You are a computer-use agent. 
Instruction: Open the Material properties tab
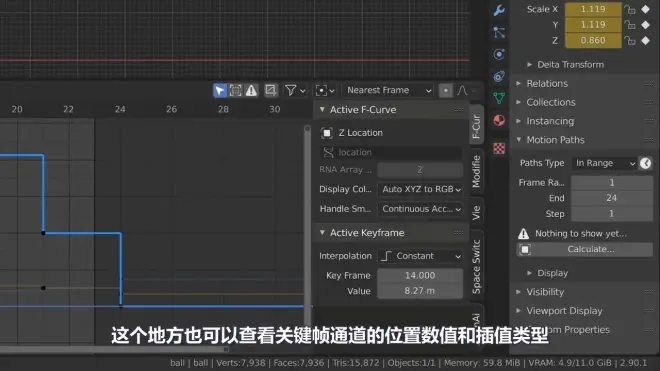499,120
